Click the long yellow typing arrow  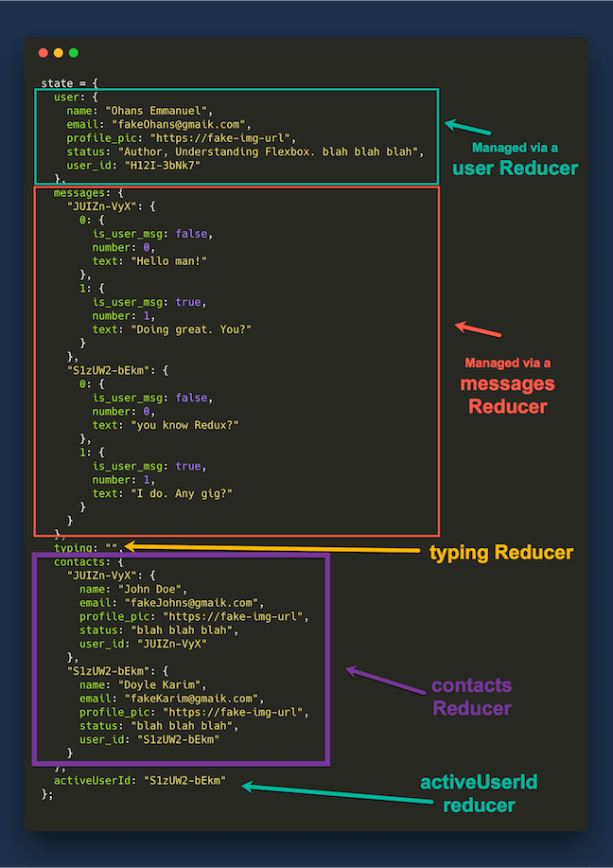[x=274, y=549]
